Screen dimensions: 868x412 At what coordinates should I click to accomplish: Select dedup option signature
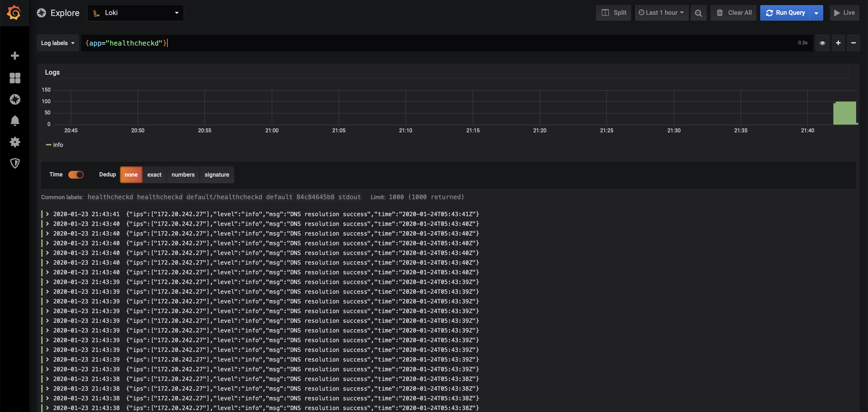pos(217,175)
